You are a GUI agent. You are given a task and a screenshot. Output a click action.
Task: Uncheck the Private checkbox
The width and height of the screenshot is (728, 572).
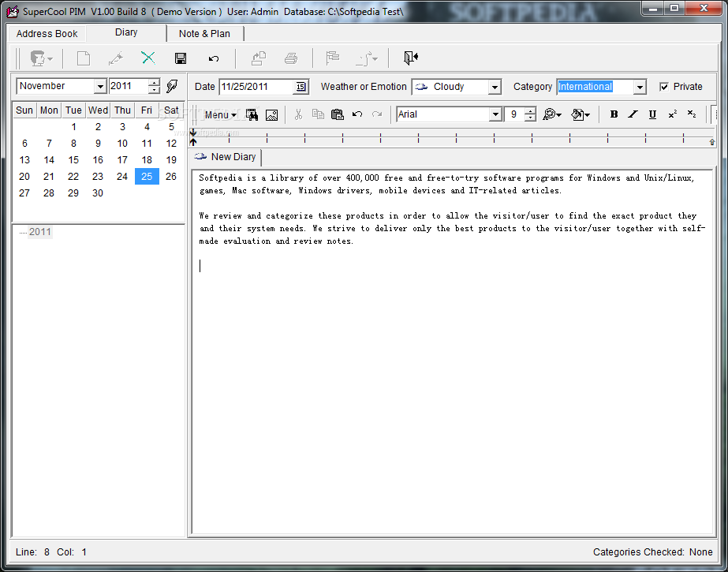664,87
